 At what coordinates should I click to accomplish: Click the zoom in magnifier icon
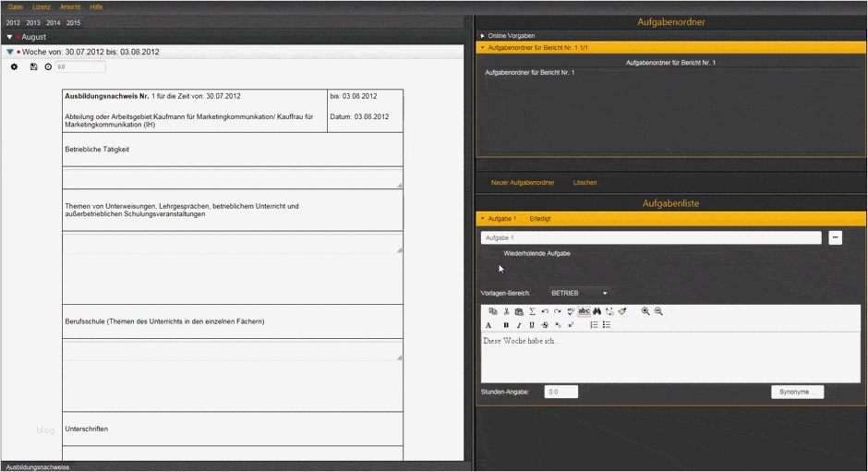pyautogui.click(x=645, y=311)
